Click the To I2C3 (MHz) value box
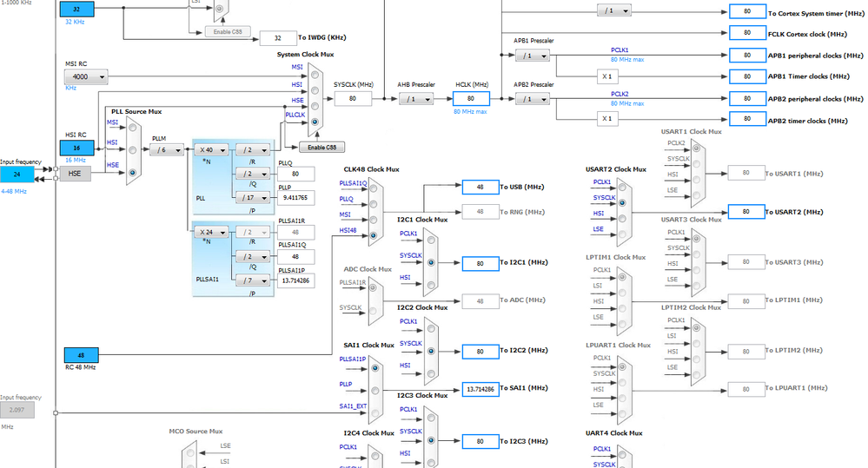868x468 pixels. pyautogui.click(x=480, y=441)
